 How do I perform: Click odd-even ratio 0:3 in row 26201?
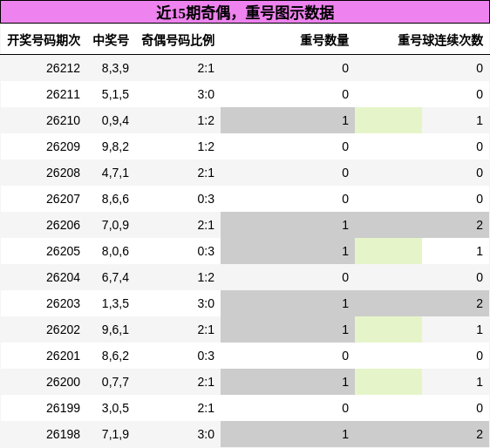[x=206, y=356]
